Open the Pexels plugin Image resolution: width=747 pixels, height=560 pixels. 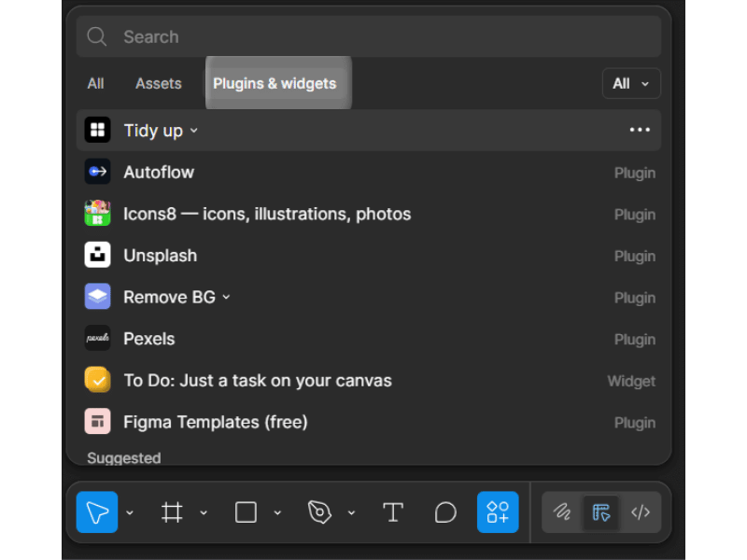tap(369, 339)
